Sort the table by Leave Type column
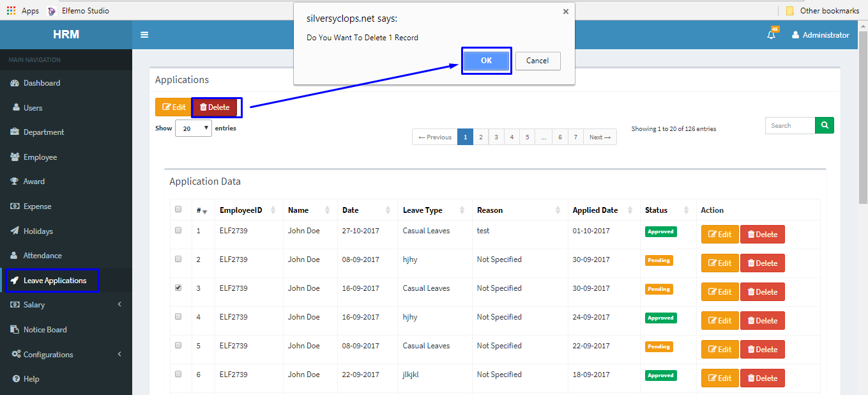This screenshot has height=395, width=868. pyautogui.click(x=436, y=210)
